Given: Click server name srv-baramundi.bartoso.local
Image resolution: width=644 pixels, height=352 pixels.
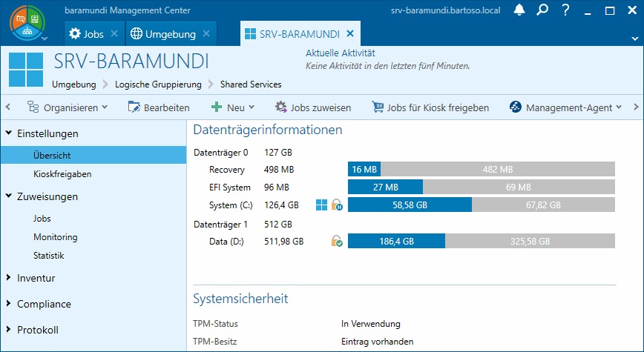Looking at the screenshot, I should pyautogui.click(x=446, y=10).
